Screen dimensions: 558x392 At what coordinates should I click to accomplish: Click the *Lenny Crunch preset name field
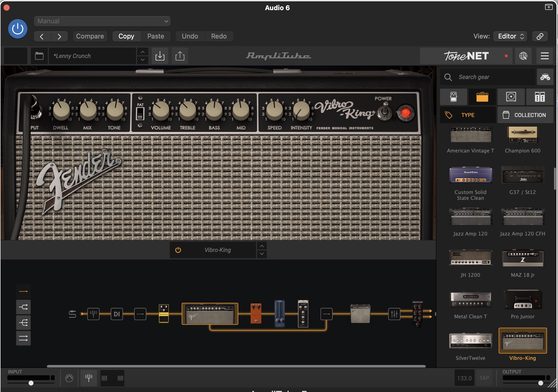tap(92, 56)
